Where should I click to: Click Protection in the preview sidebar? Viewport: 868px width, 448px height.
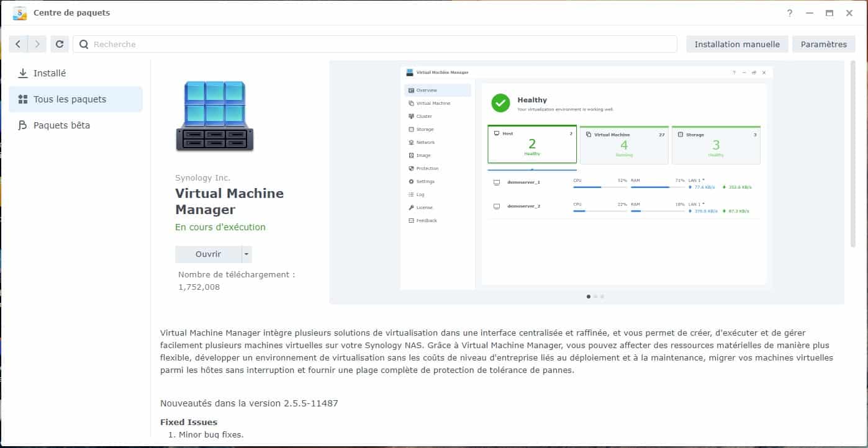[438, 169]
